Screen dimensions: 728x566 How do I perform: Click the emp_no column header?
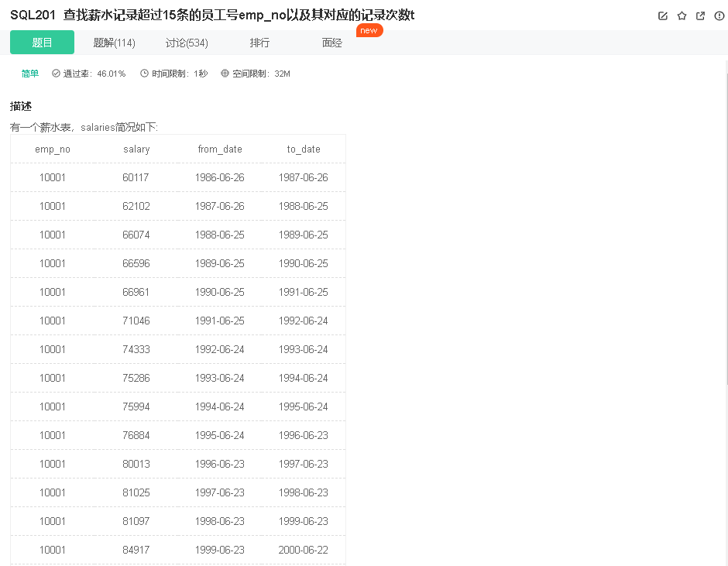52,149
